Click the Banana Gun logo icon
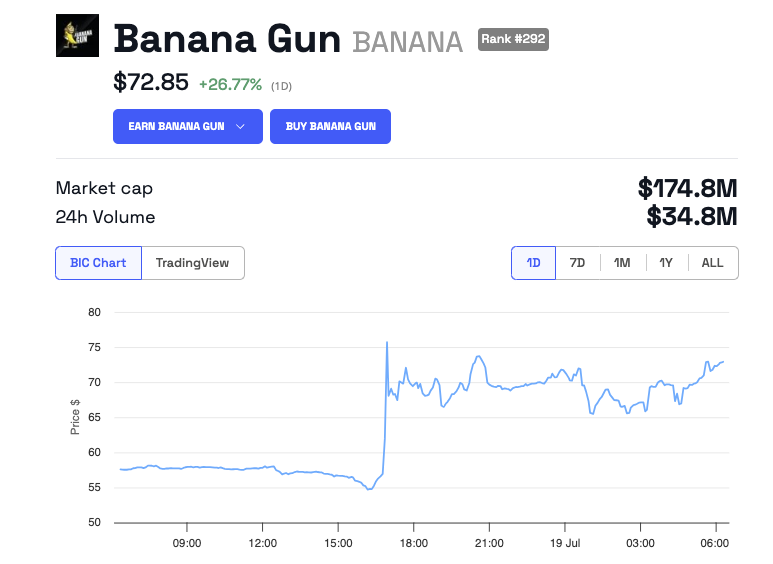This screenshot has width=773, height=564. click(x=77, y=36)
